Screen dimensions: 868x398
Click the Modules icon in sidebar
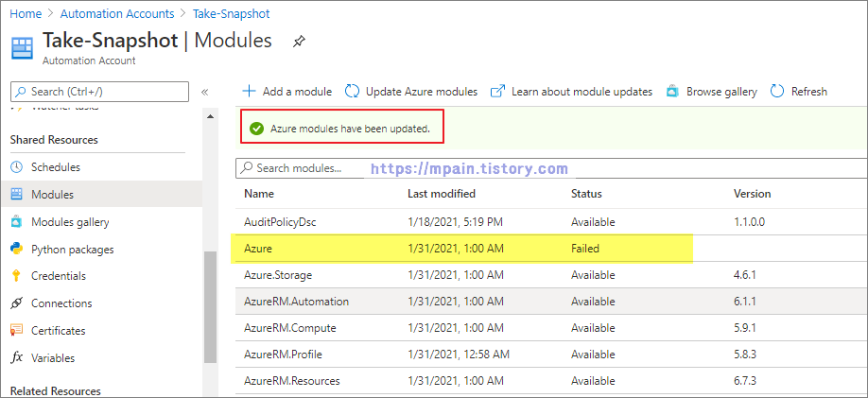(17, 195)
